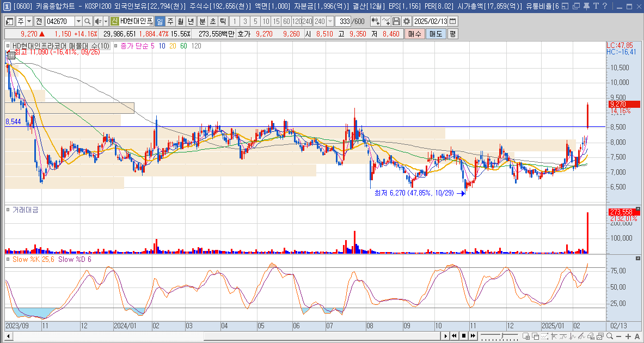Select the 3 interval button
The width and height of the screenshot is (644, 343).
click(245, 21)
